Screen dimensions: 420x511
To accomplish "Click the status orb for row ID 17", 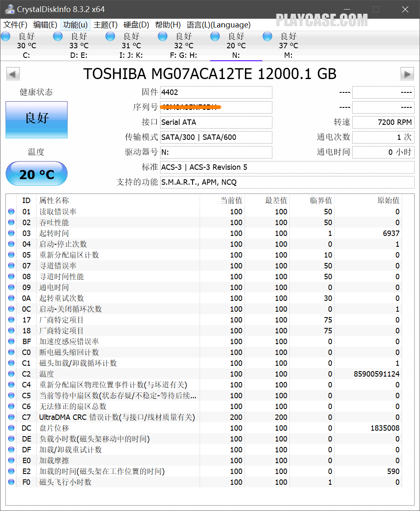I will click(11, 320).
